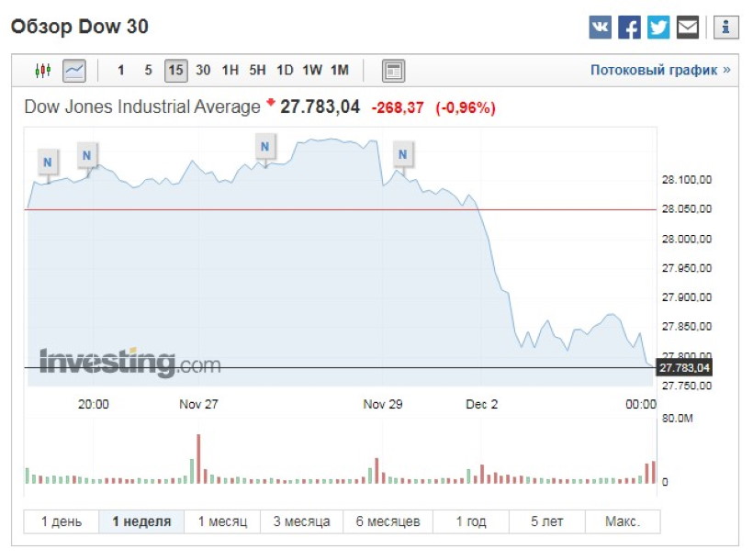Open the info icon
The image size is (753, 560).
tap(725, 28)
